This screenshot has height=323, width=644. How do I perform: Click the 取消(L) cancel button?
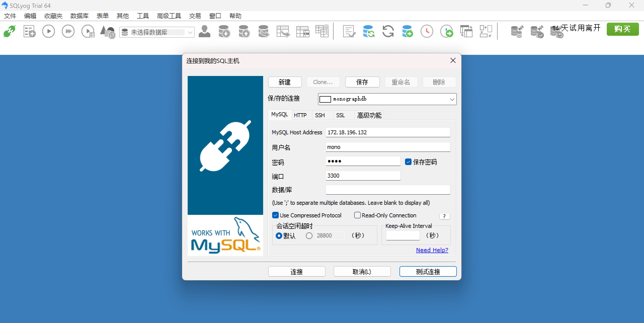[x=362, y=271]
